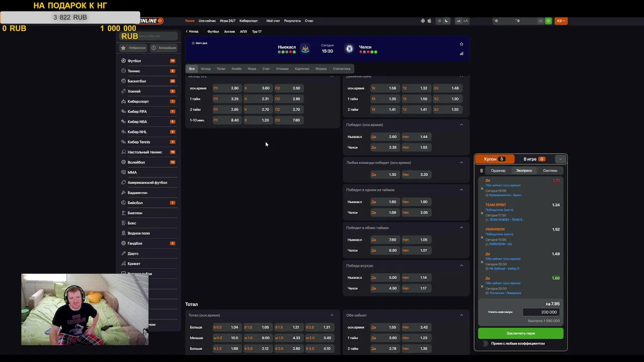Edit the 200 000 stake amount field
Viewport: 644px width, 362px height.
click(x=541, y=312)
